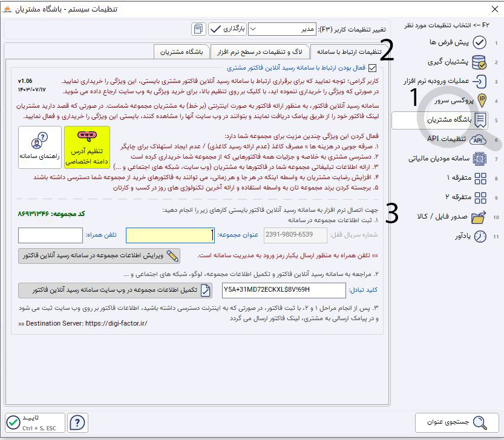The height and width of the screenshot is (440, 504).
Task: Click ویرایش اطلاعات مجموعه button
Action: click(99, 255)
